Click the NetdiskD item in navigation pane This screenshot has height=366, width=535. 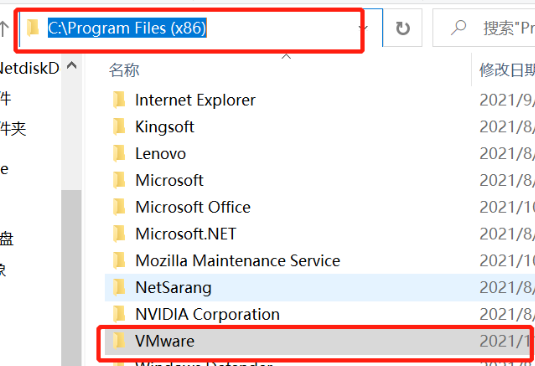pyautogui.click(x=29, y=68)
